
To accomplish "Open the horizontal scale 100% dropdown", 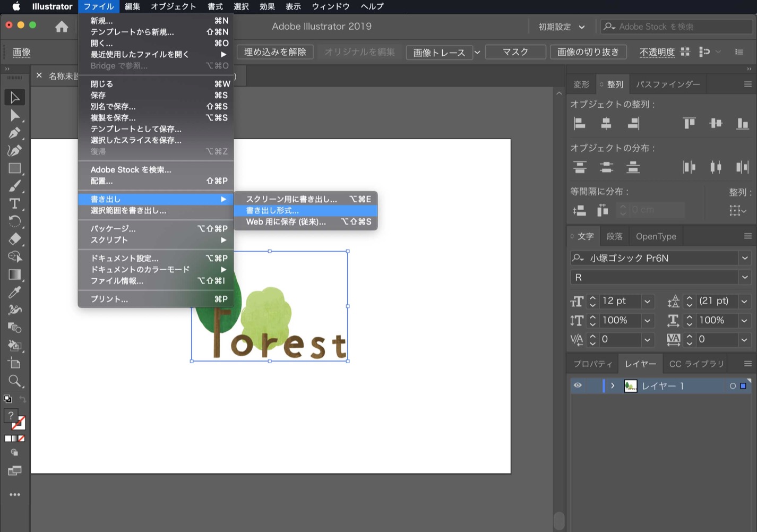I will [x=744, y=320].
